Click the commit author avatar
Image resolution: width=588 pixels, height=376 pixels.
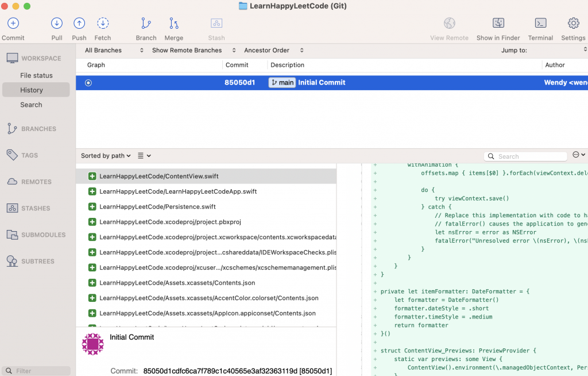92,344
